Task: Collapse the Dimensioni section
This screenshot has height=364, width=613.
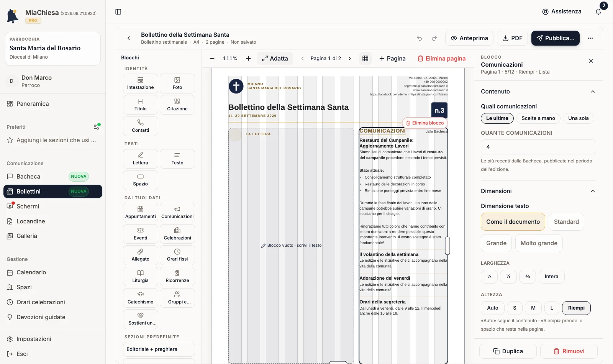Action: coord(593,191)
